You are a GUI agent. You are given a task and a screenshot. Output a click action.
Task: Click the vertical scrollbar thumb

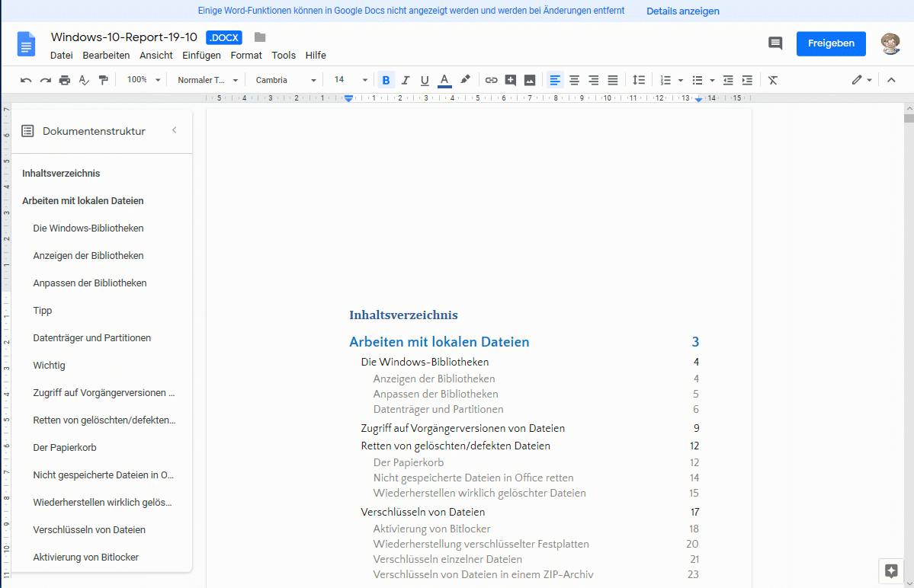909,118
